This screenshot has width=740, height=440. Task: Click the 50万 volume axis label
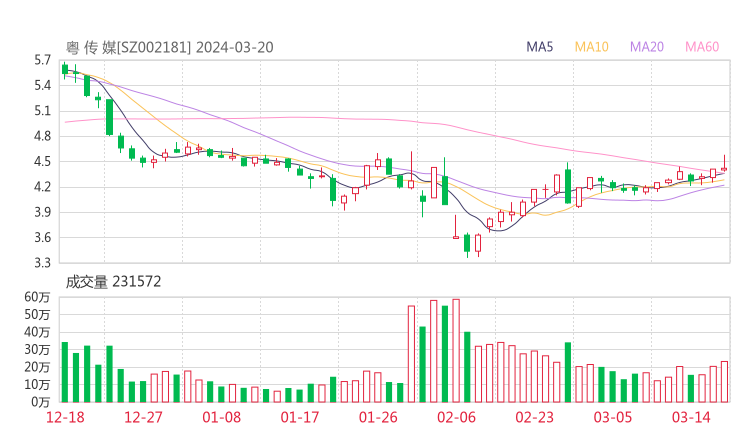37,314
